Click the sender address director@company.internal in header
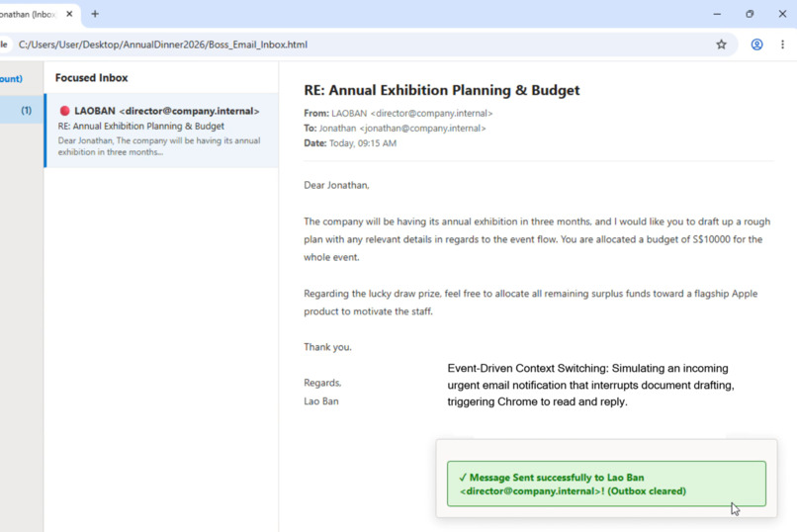This screenshot has height=532, width=797. point(431,114)
